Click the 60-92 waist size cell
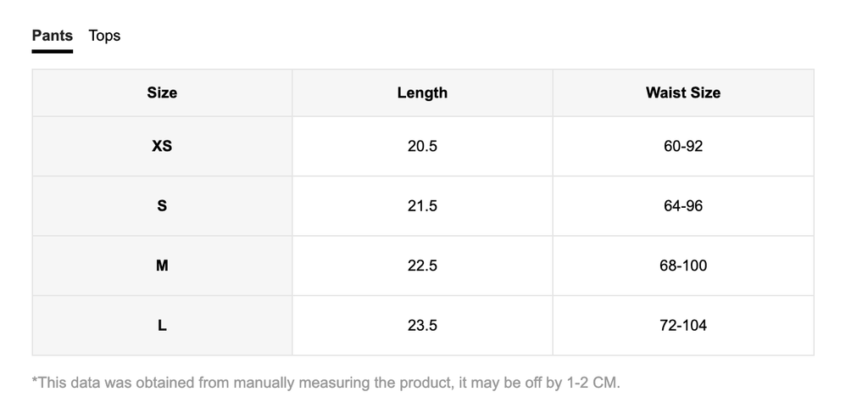The height and width of the screenshot is (403, 868). tap(683, 146)
